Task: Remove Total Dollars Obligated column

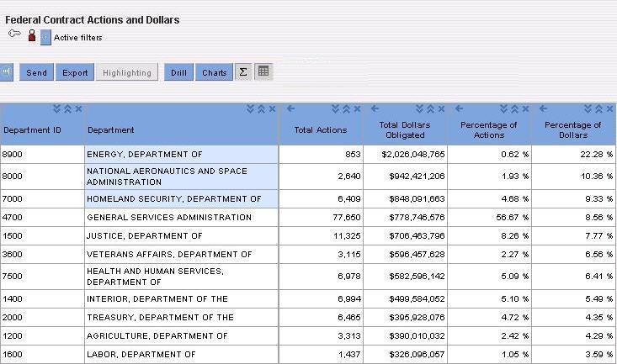Action: pyautogui.click(x=442, y=109)
